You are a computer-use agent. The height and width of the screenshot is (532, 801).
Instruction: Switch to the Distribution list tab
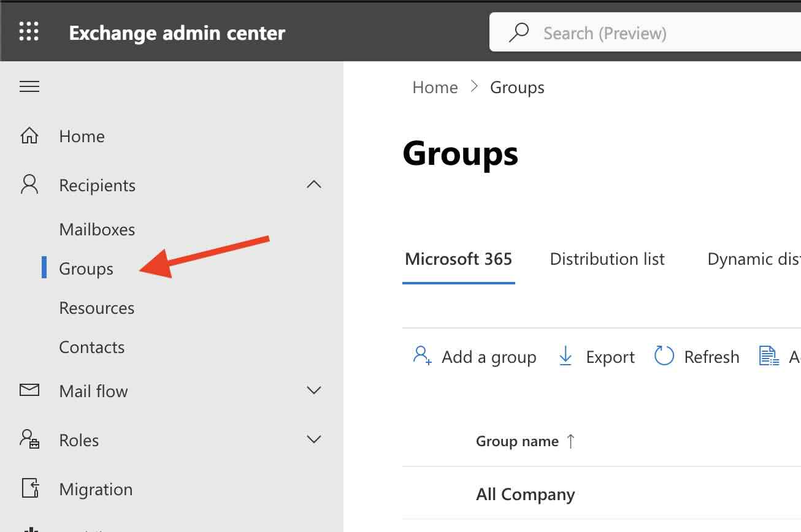[x=607, y=259]
